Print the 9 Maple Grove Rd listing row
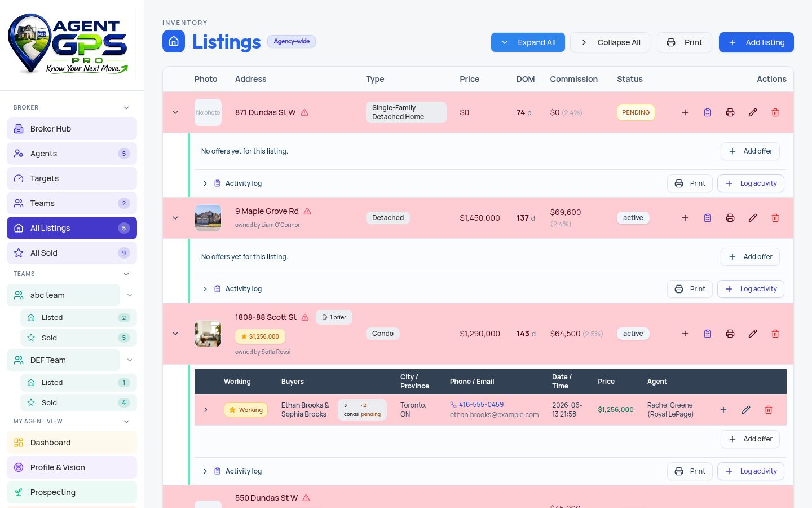The height and width of the screenshot is (508, 812). [x=730, y=218]
